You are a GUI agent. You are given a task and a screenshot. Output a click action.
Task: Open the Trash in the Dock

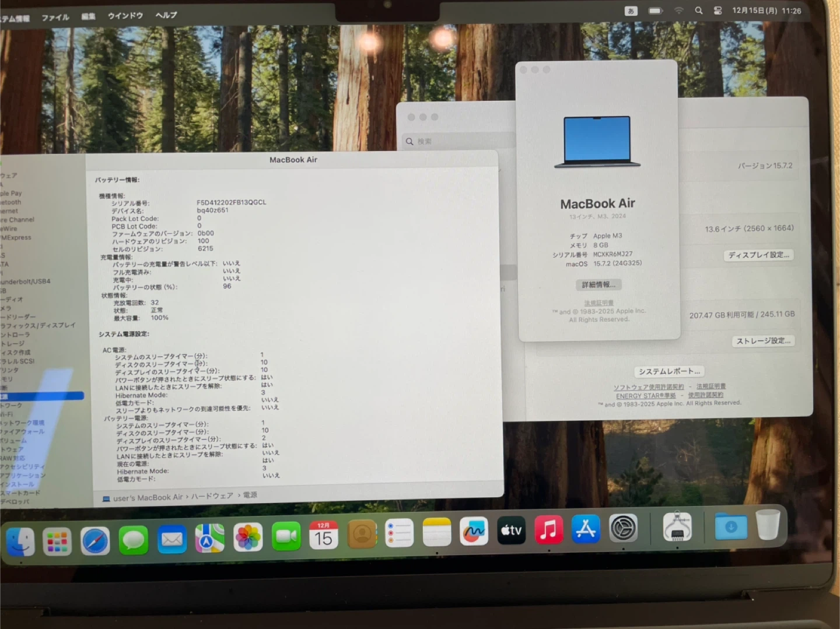coord(768,525)
